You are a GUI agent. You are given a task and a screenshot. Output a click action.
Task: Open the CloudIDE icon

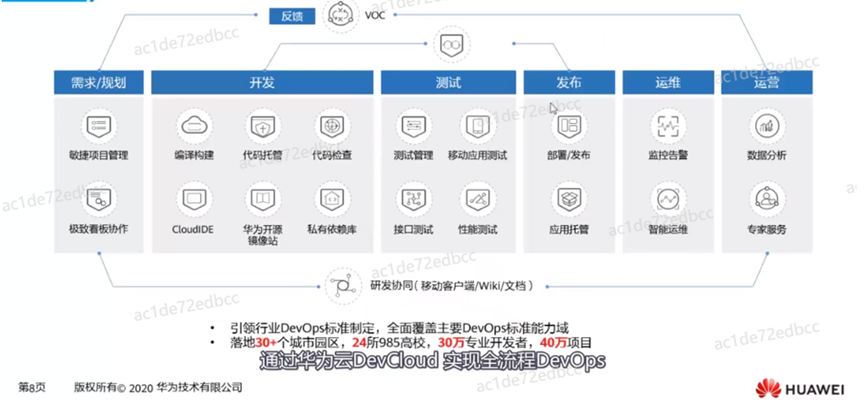[x=194, y=200]
